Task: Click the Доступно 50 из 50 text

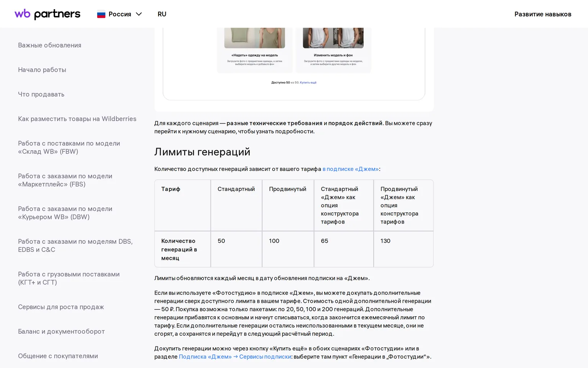Action: coord(285,82)
